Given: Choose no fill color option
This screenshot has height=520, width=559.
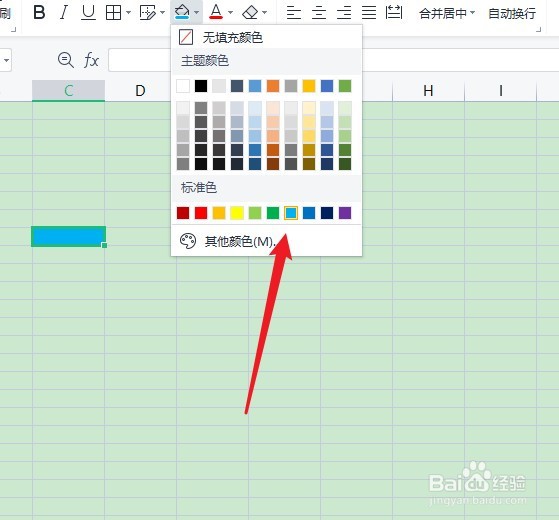Looking at the screenshot, I should [x=266, y=37].
